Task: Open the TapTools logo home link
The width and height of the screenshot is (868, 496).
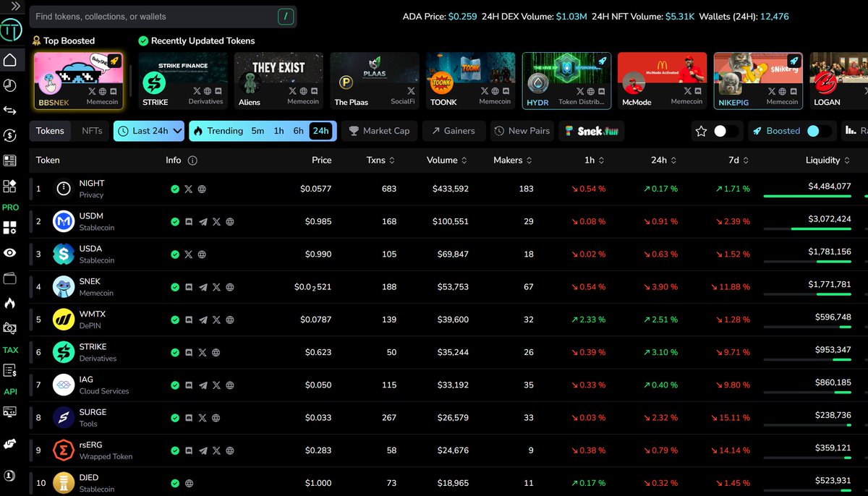Action: (x=11, y=30)
